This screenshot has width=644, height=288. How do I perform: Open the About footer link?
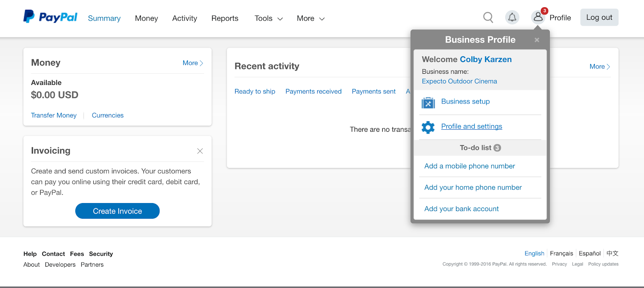click(x=31, y=265)
